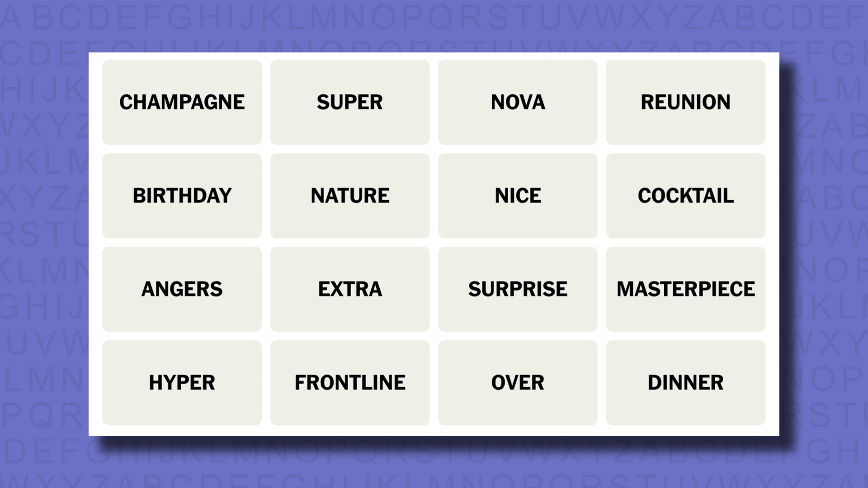This screenshot has width=868, height=488.
Task: Select the COCKTAIL tile
Action: coord(685,196)
